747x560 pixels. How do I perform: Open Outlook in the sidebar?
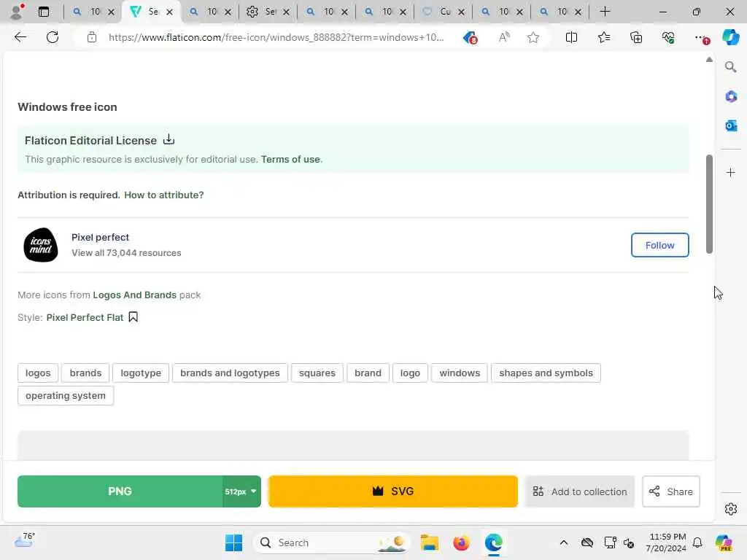(731, 125)
